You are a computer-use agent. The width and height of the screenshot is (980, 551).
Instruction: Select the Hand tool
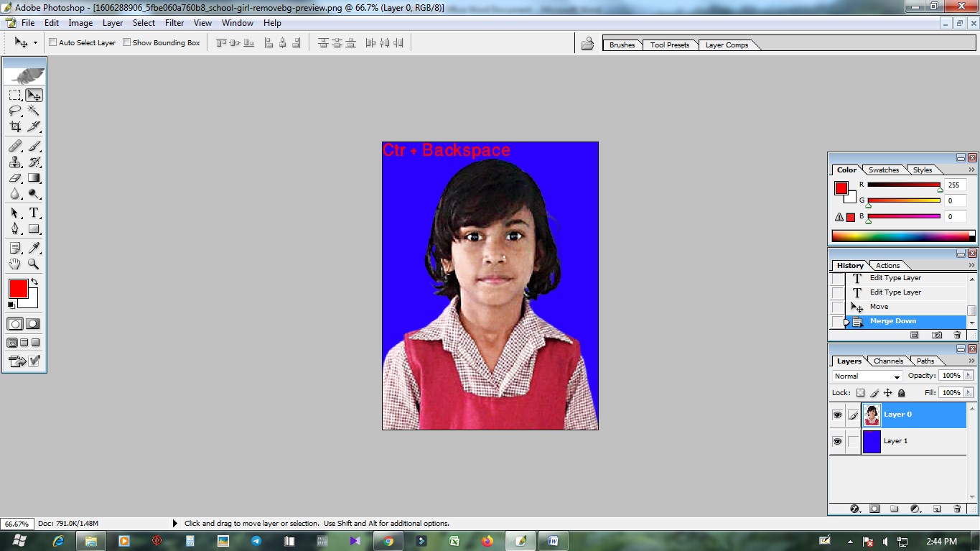tap(15, 264)
